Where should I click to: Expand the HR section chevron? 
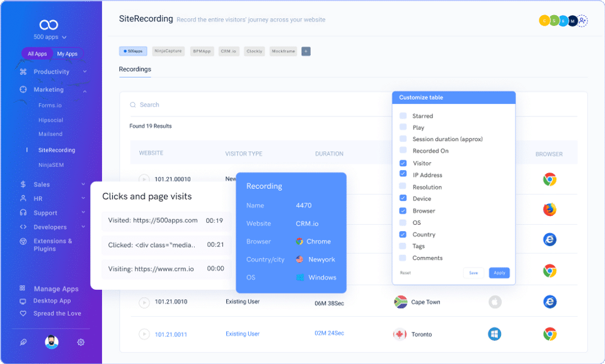coord(83,198)
